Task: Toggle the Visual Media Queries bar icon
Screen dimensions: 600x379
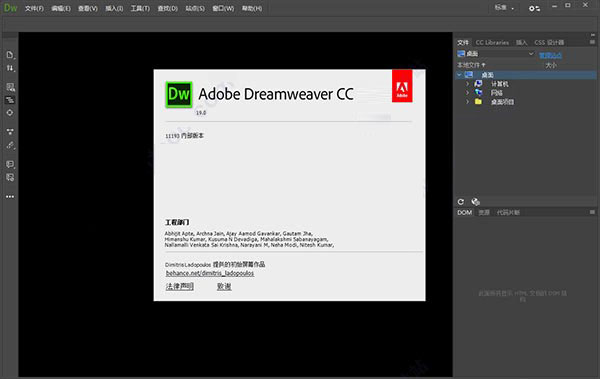Action: tap(10, 100)
